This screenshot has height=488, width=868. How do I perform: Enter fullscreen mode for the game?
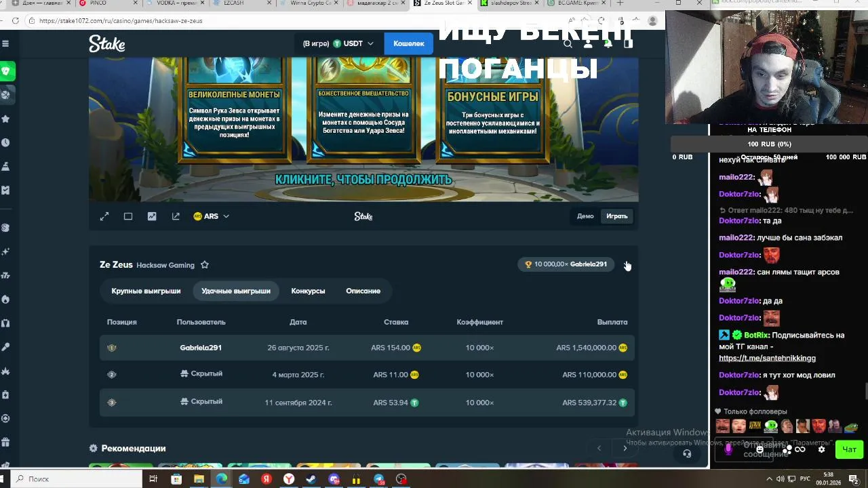[x=104, y=216]
